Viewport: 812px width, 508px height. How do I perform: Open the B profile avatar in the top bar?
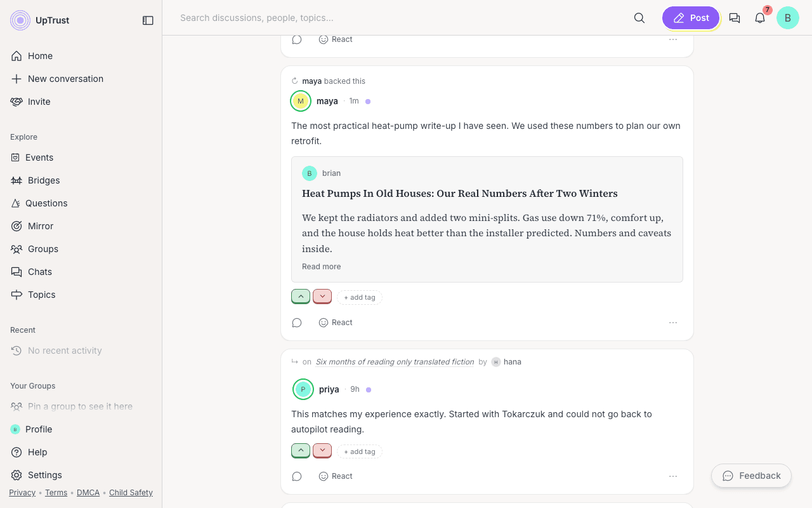[788, 18]
